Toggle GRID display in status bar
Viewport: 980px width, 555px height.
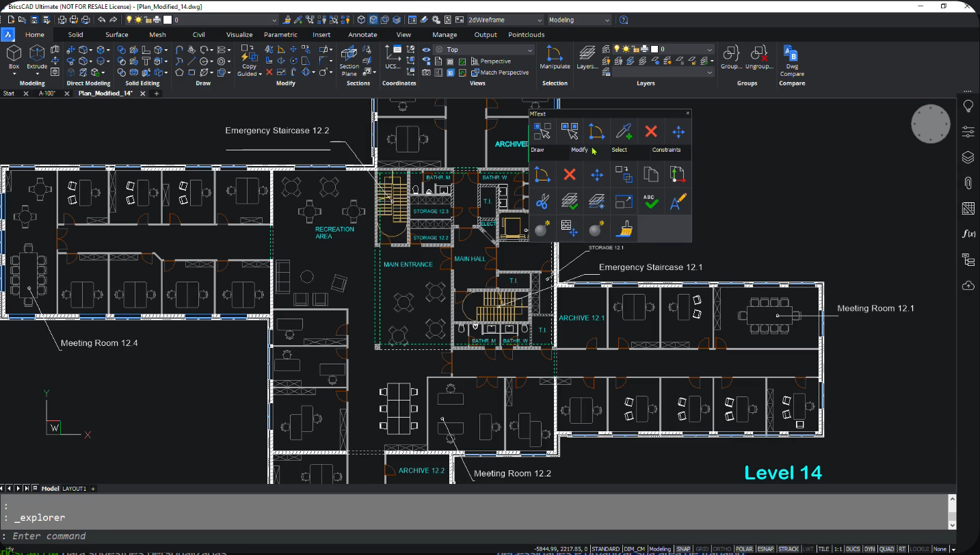(702, 549)
